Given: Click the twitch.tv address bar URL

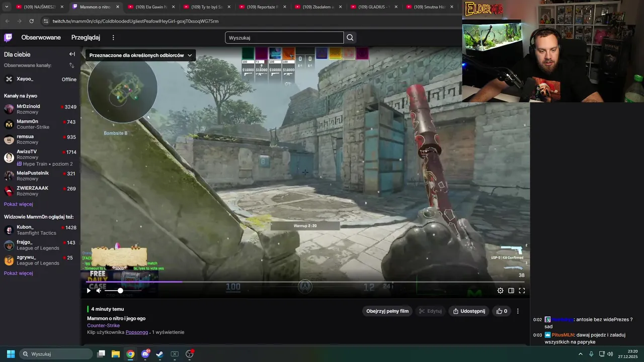Looking at the screenshot, I should (x=135, y=21).
